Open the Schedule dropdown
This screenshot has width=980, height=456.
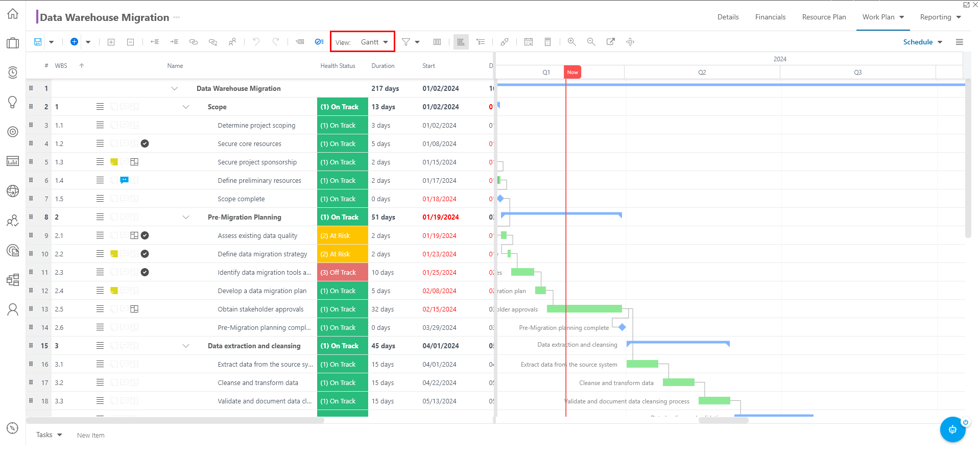coord(923,42)
